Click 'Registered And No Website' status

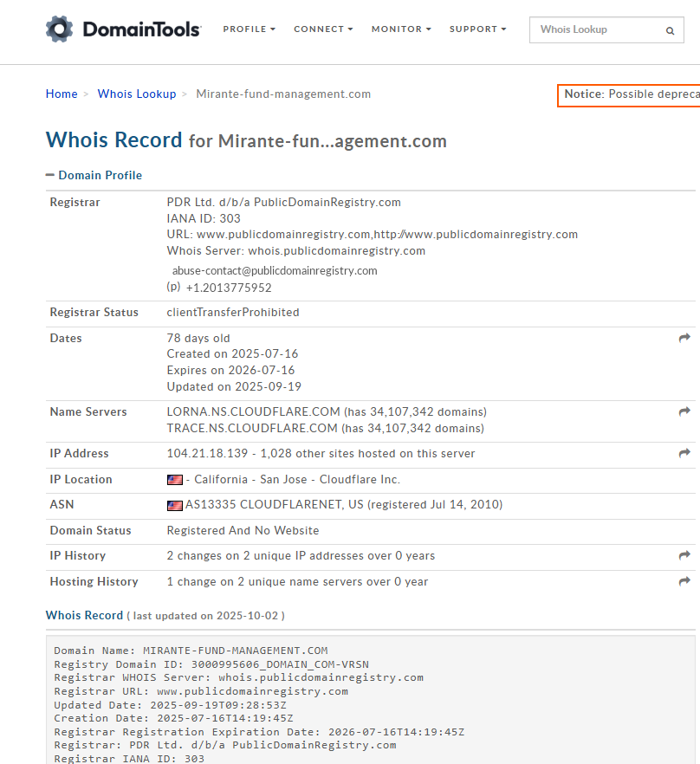pos(243,531)
